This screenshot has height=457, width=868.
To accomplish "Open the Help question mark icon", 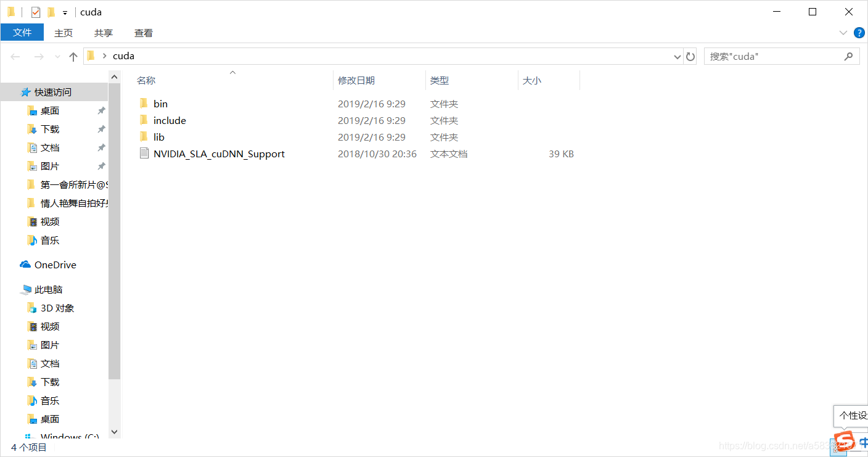I will [859, 32].
